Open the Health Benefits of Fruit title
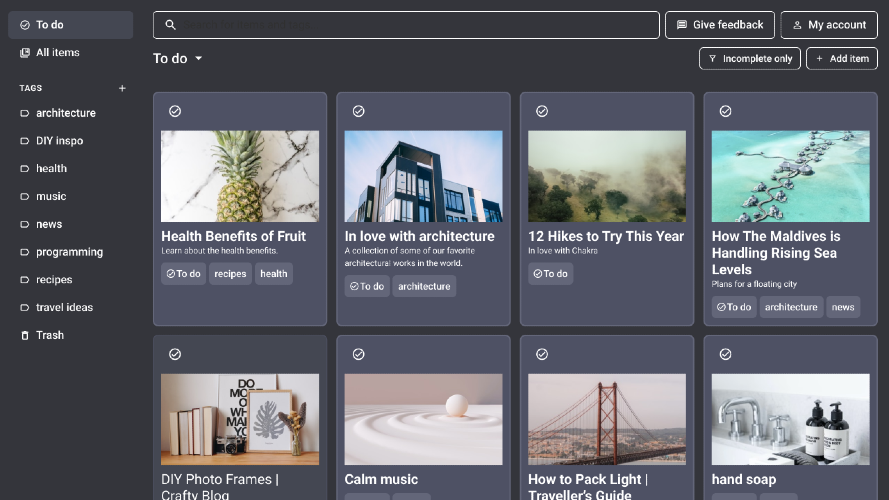 click(234, 236)
